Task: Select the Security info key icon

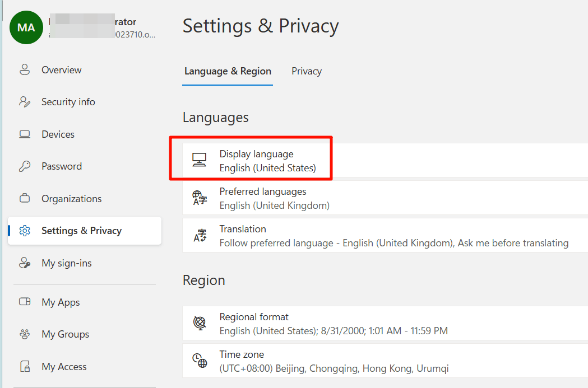Action: [x=25, y=101]
